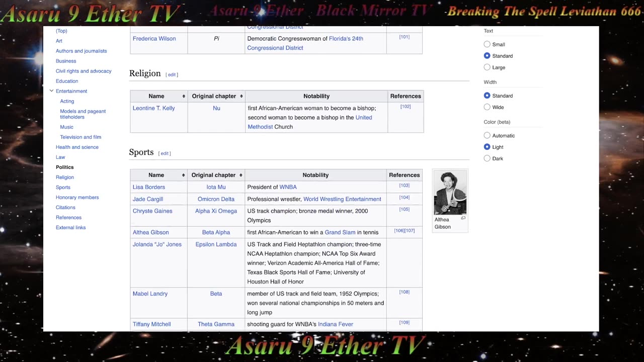The width and height of the screenshot is (644, 362).
Task: Select Standard under the Text setting
Action: point(487,56)
